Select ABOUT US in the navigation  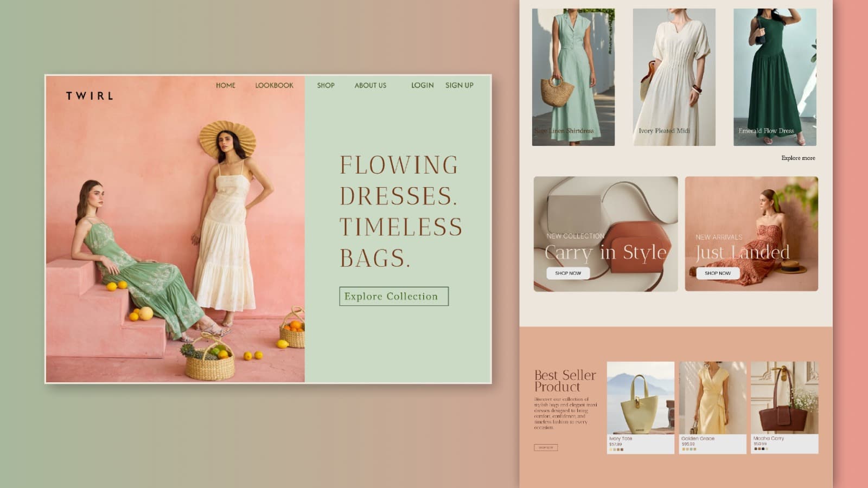pyautogui.click(x=371, y=85)
